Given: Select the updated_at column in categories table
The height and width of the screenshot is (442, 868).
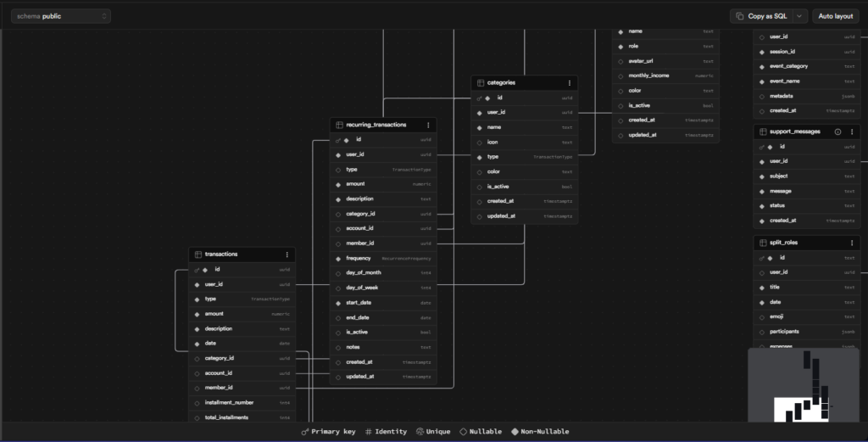Looking at the screenshot, I should click(524, 216).
